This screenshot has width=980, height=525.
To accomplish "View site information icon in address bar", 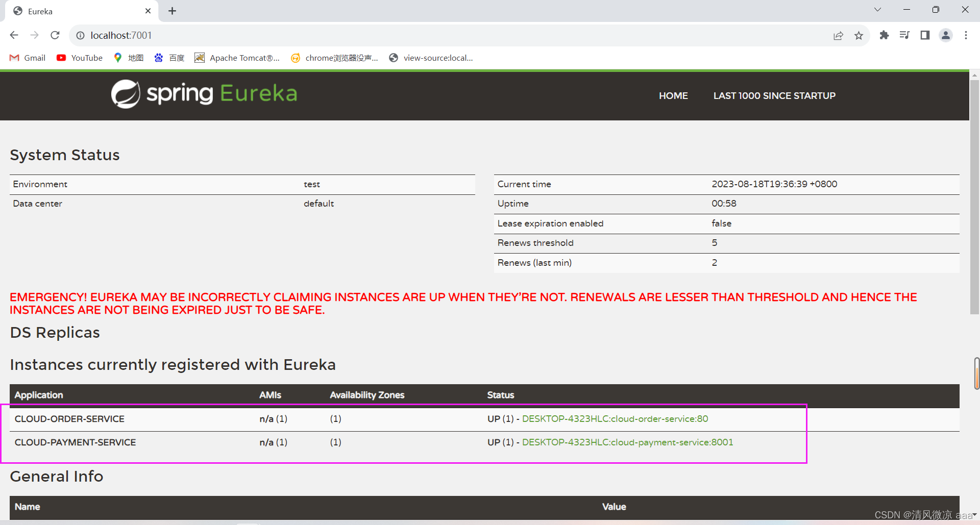I will click(x=80, y=35).
